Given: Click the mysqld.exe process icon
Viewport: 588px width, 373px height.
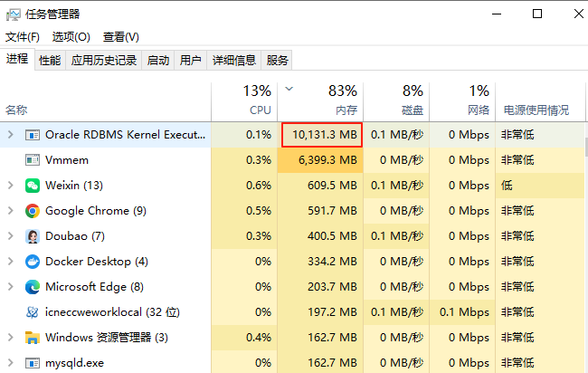Looking at the screenshot, I should point(33,363).
